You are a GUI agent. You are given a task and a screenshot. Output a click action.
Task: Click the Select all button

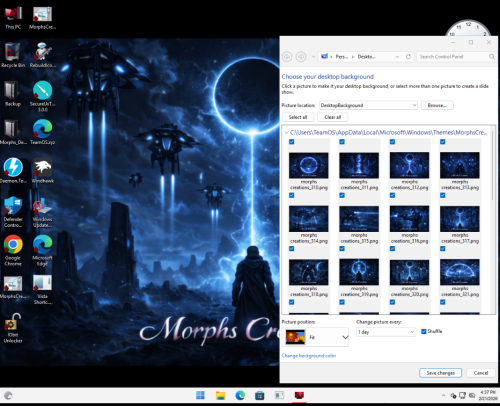(x=298, y=117)
